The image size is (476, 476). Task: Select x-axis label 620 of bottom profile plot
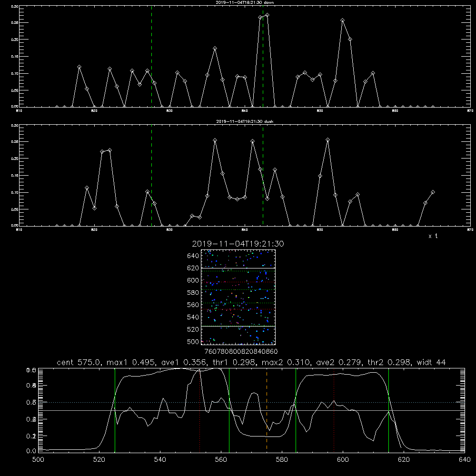(x=404, y=460)
